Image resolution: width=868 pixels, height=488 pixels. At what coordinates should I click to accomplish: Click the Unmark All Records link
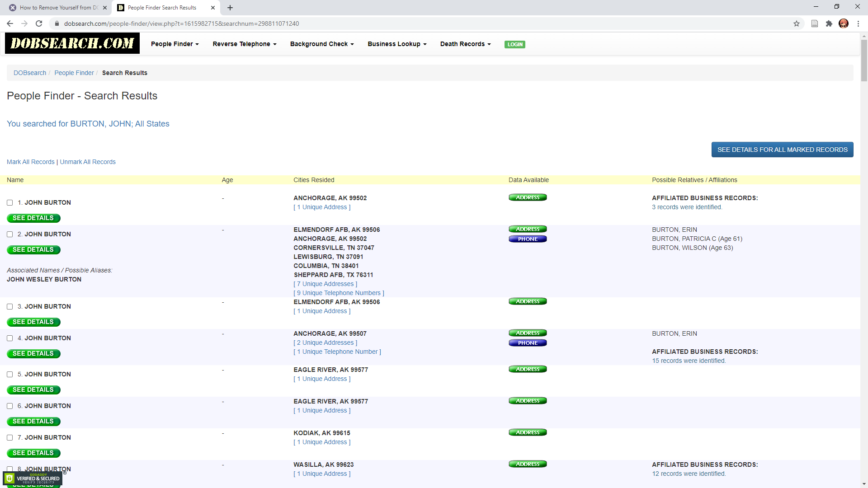coord(88,162)
